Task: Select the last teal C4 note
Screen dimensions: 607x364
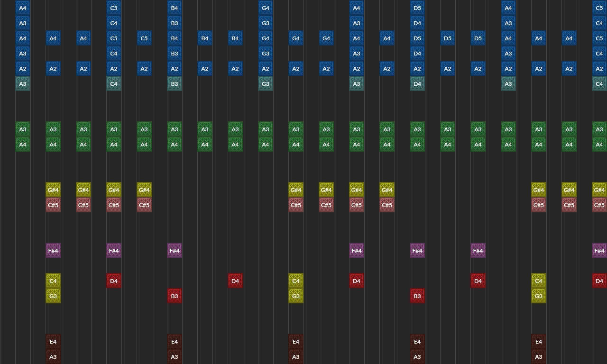Action: pyautogui.click(x=599, y=84)
